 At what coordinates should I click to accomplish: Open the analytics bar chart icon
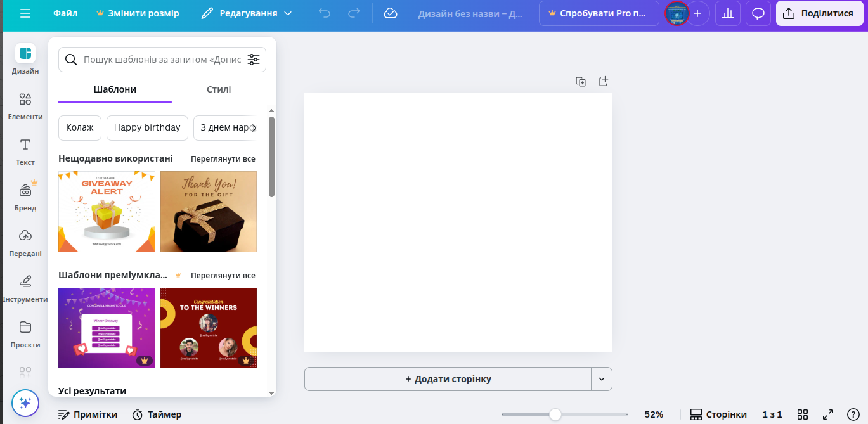(728, 13)
